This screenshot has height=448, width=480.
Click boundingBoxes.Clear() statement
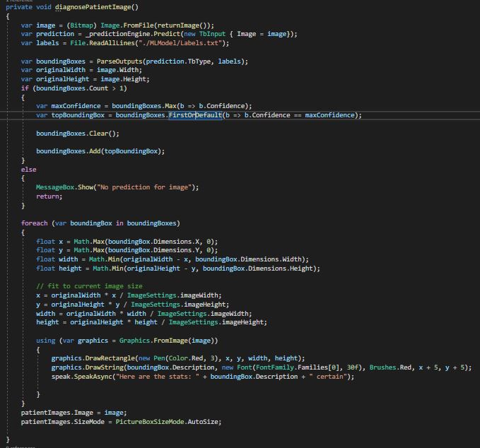[x=78, y=134]
